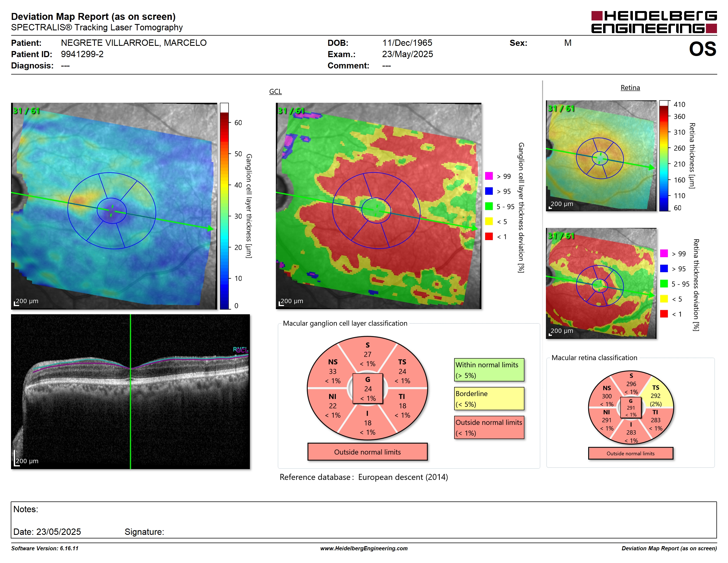Open the Retina thickness map image

tap(601, 156)
